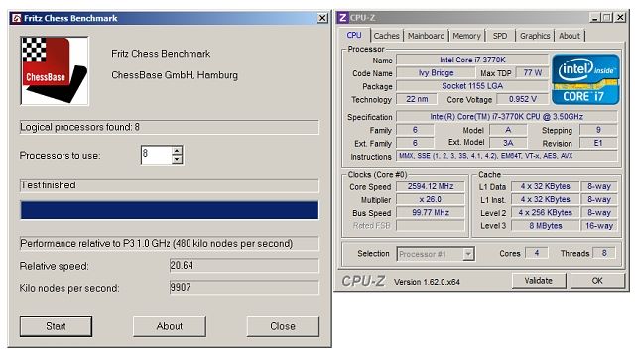Open the About tab in CPU-Z

pyautogui.click(x=570, y=36)
